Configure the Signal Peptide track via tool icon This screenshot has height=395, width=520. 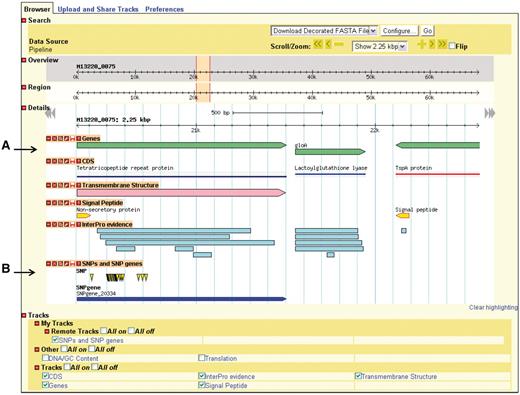coord(66,203)
